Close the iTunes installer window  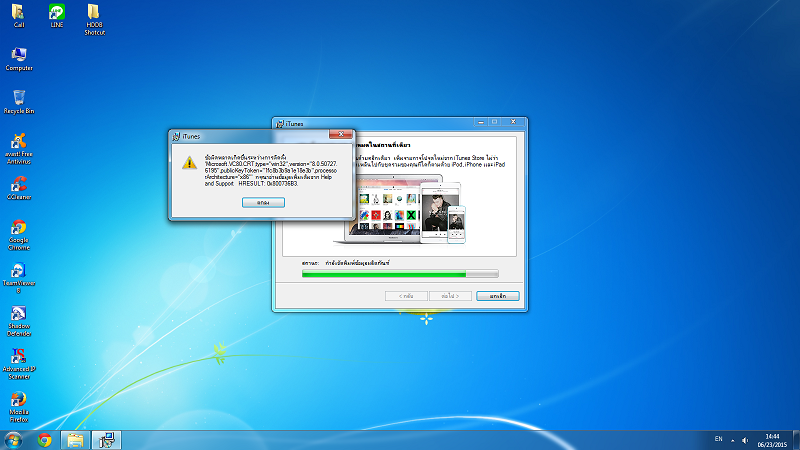(513, 121)
